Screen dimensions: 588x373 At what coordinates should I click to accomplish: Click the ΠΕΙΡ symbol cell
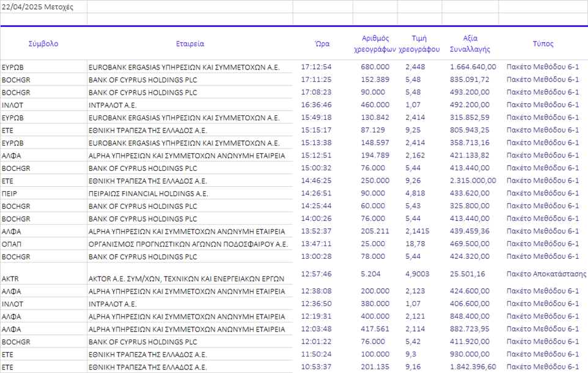click(x=10, y=194)
